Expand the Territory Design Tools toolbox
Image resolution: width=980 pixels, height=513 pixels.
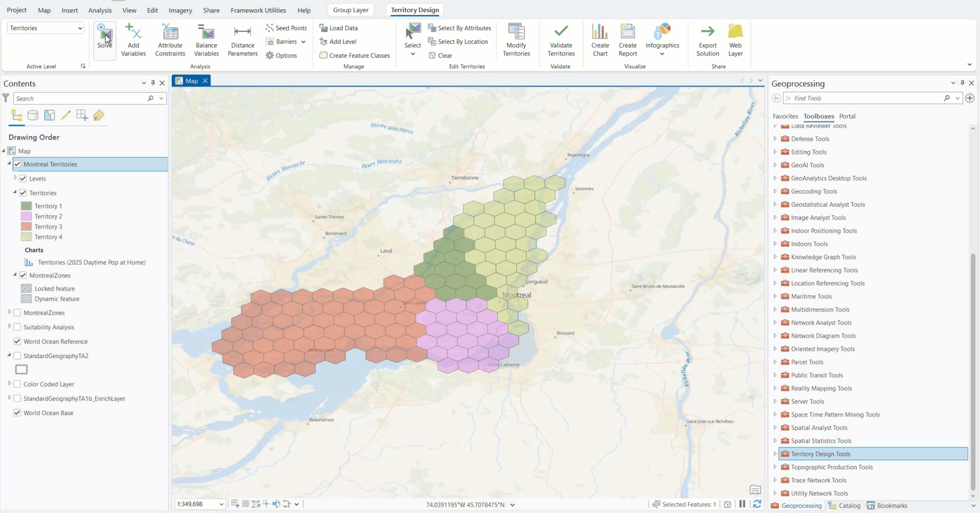coord(775,453)
